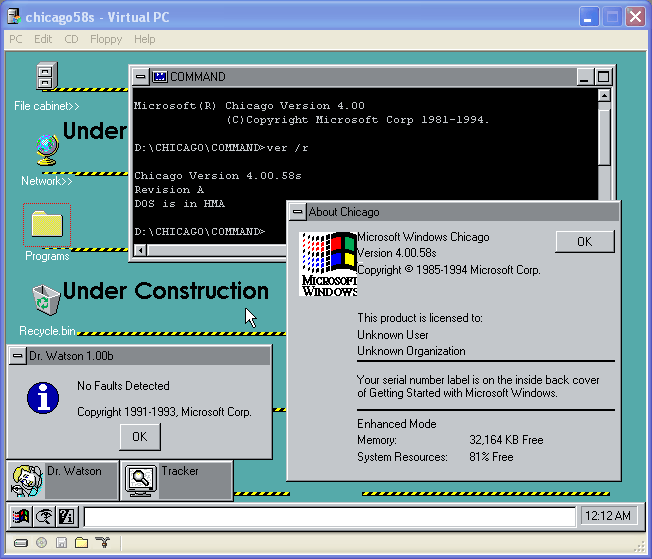This screenshot has width=652, height=559.
Task: Click the Tracker minimized window icon
Action: pos(141,481)
